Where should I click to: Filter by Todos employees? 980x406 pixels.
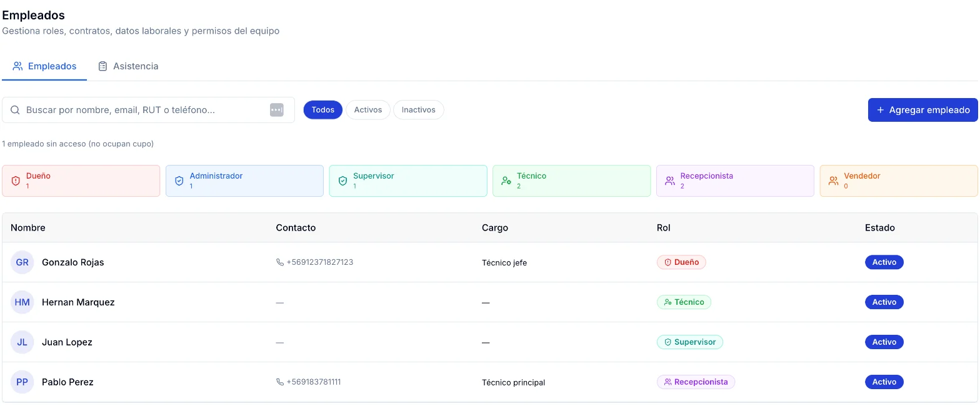tap(323, 110)
